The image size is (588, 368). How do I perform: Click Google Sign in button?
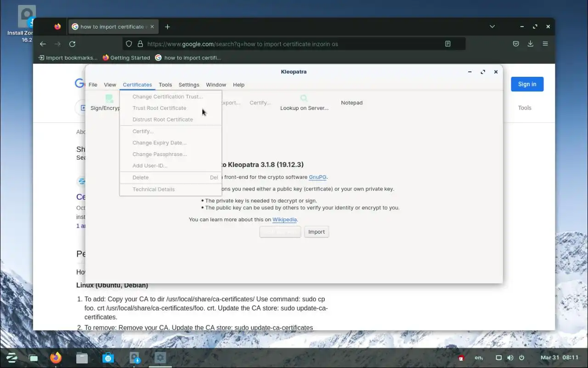tap(527, 84)
